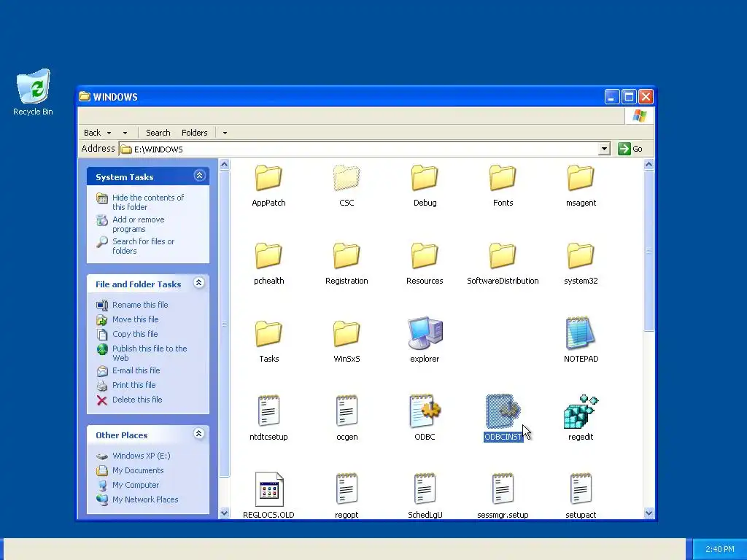Click task pane scrollbar down arrow

(224, 513)
